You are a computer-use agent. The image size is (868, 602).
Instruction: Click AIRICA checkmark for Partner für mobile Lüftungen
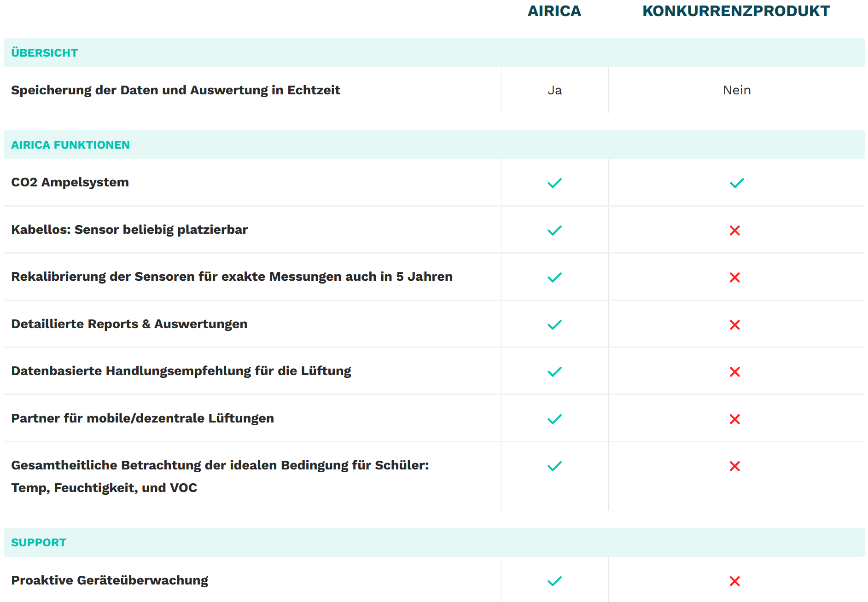coord(554,419)
